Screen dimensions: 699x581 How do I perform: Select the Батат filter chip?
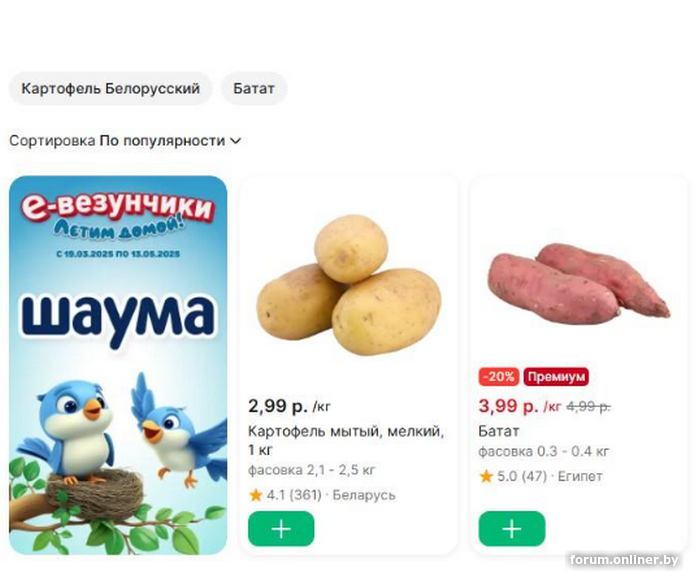(x=254, y=88)
